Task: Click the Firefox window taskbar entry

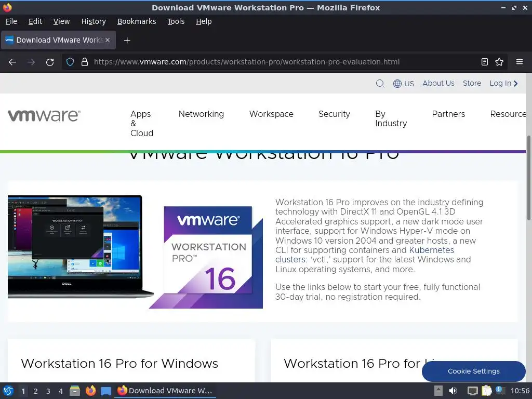Action: [165, 391]
